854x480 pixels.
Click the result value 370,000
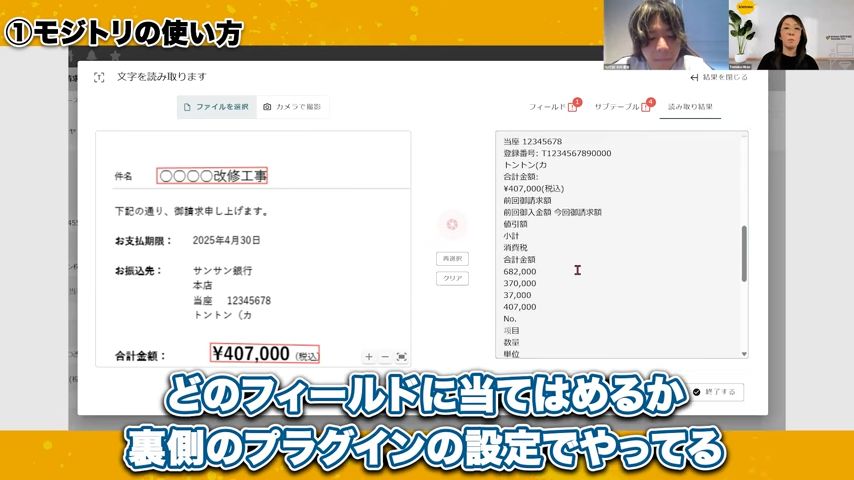(520, 283)
